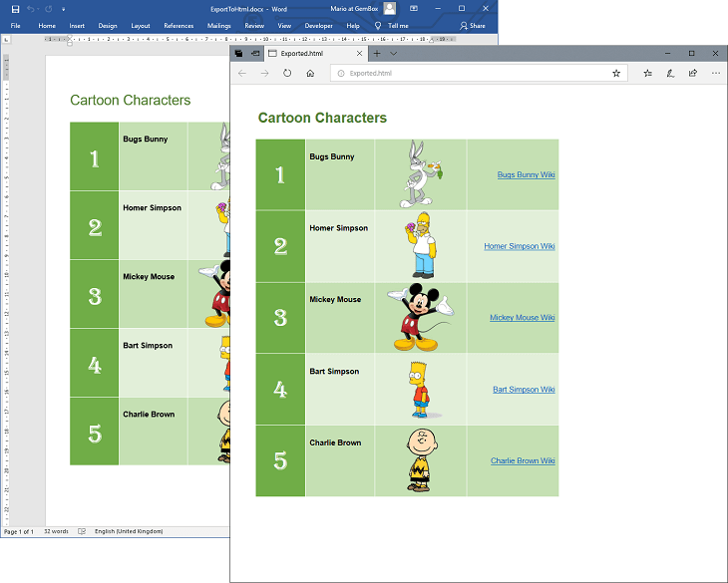Go to the Edge Home page icon
728x583 pixels.
coord(310,73)
